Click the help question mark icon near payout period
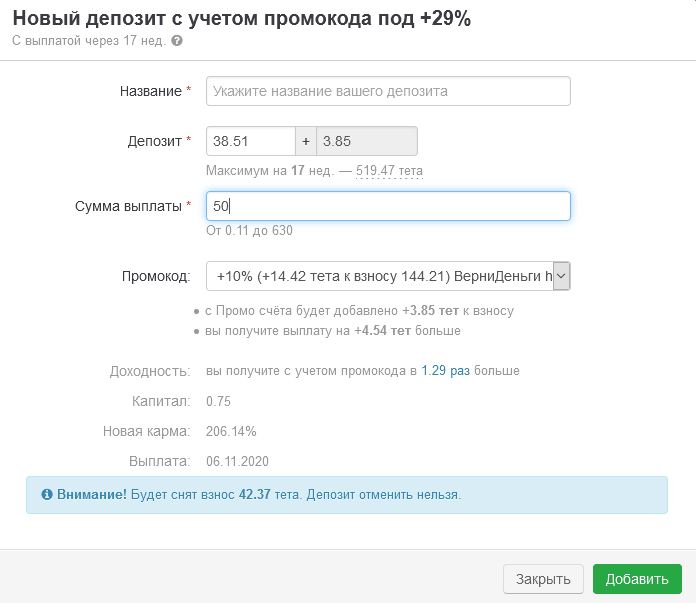 pyautogui.click(x=177, y=41)
